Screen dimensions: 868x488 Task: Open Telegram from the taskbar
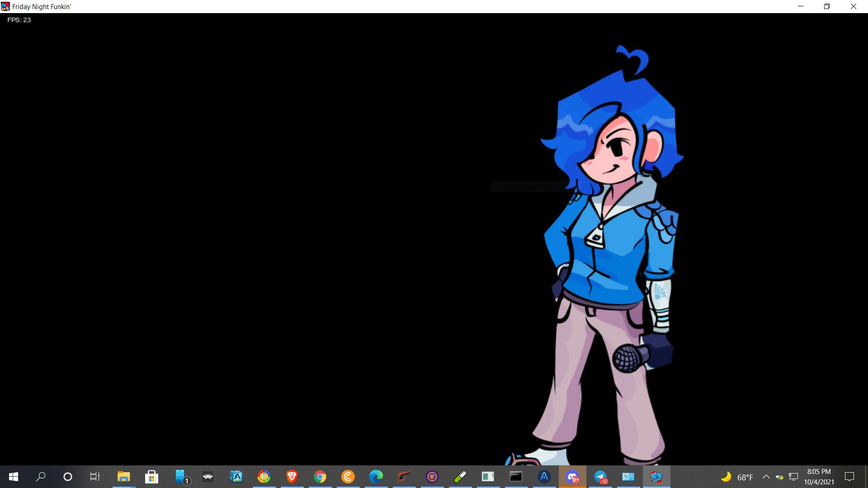click(x=600, y=477)
